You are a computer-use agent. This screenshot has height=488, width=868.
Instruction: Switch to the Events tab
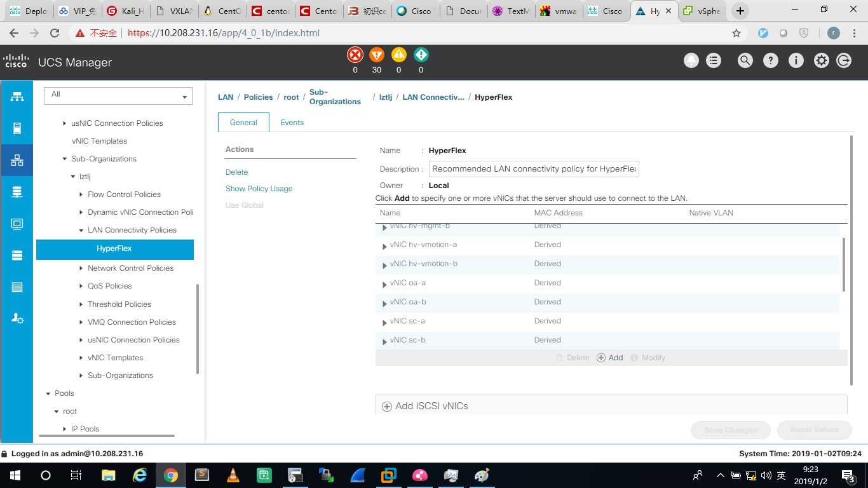(292, 123)
